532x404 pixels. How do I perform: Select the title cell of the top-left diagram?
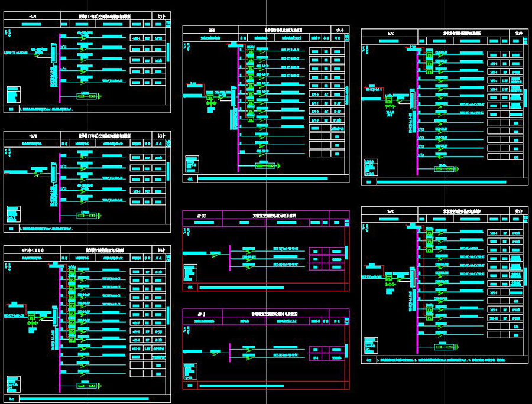(x=106, y=16)
